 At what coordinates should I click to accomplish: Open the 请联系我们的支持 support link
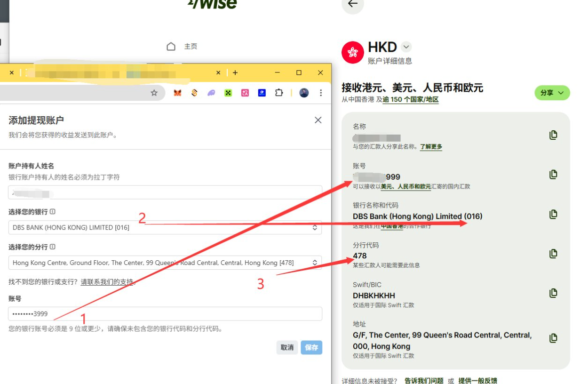[x=107, y=282]
